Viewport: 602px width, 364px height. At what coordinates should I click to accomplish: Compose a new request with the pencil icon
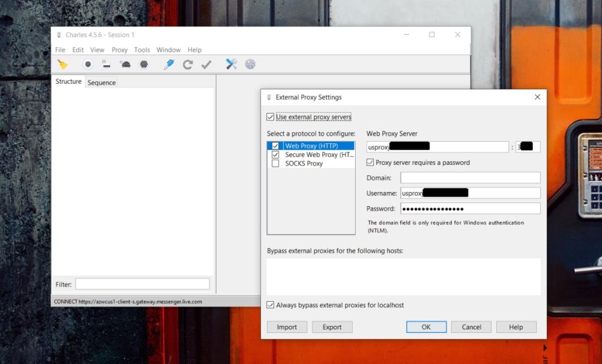168,65
